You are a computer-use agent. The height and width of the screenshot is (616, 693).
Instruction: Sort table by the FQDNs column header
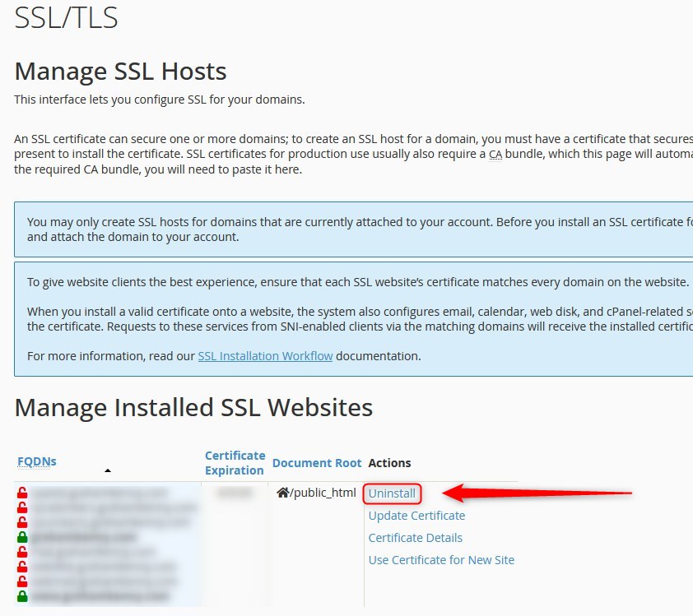click(37, 461)
